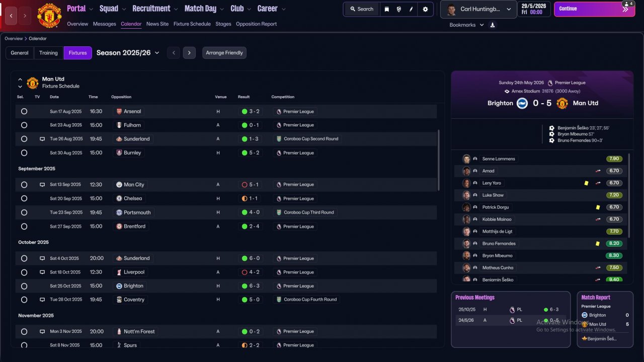644x362 pixels.
Task: Click TV icon on Liverpool fixture row
Action: tap(42, 272)
